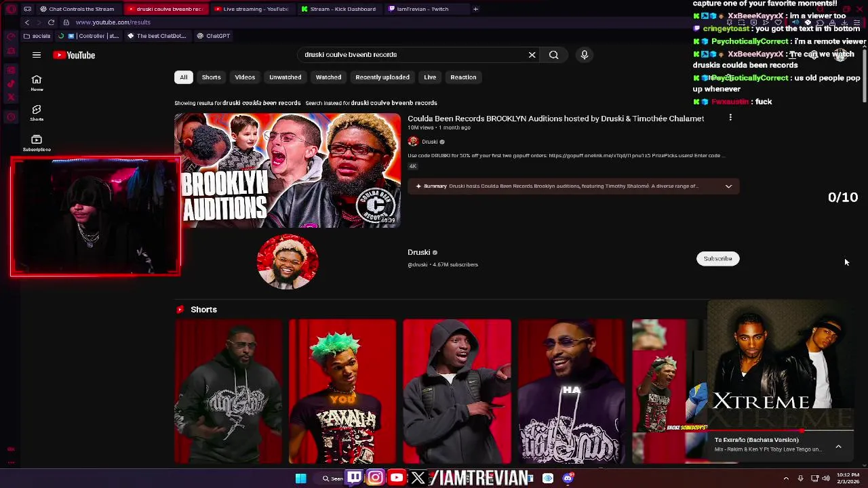Clear the search box with X
Image resolution: width=868 pixels, height=488 pixels.
pos(532,55)
